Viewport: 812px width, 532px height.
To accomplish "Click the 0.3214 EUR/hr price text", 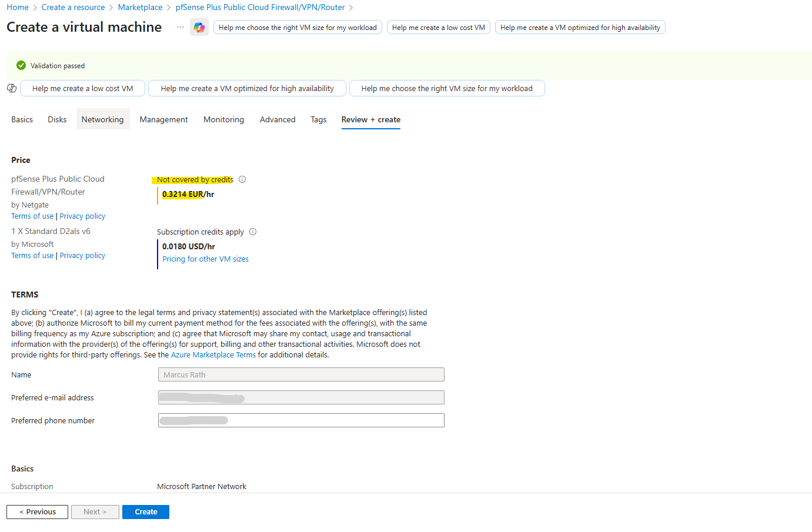I will coord(188,194).
